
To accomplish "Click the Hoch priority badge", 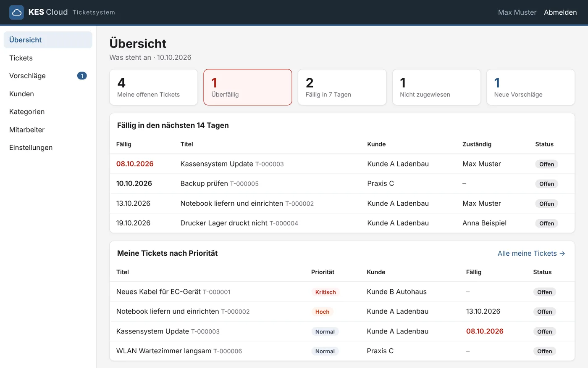I will point(322,312).
